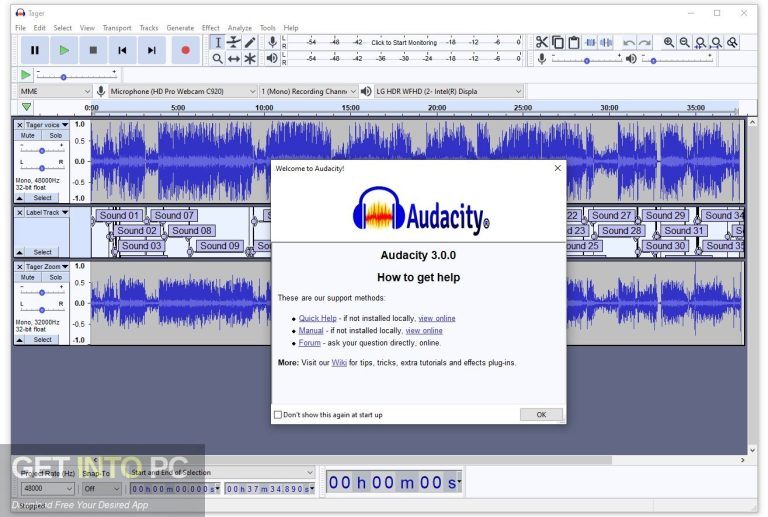Click the playback meter speaker icon
Image resolution: width=768 pixels, height=517 pixels.
click(x=272, y=59)
